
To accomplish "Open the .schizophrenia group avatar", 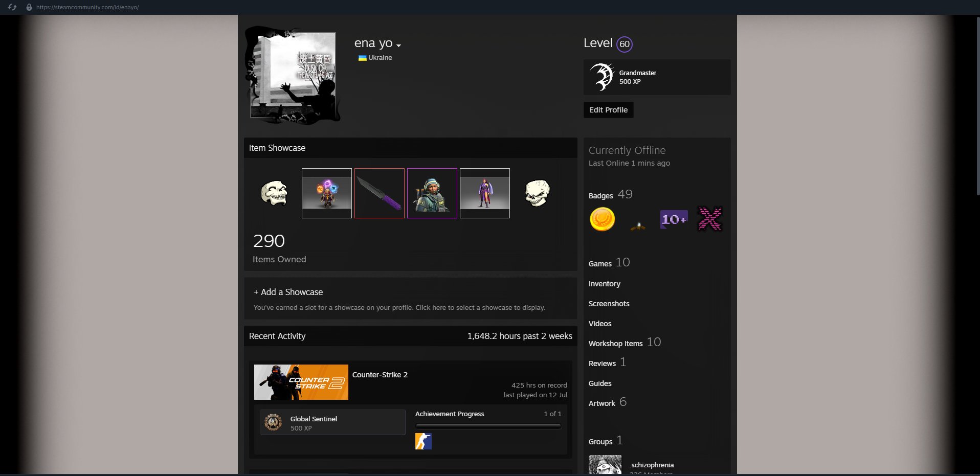I will coord(605,465).
